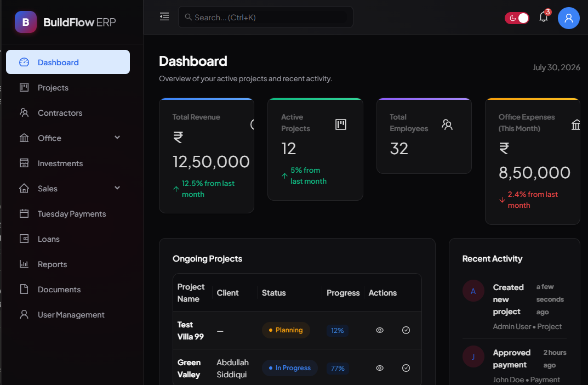This screenshot has height=385, width=588.
Task: Click the Project Name column header
Action: click(191, 293)
